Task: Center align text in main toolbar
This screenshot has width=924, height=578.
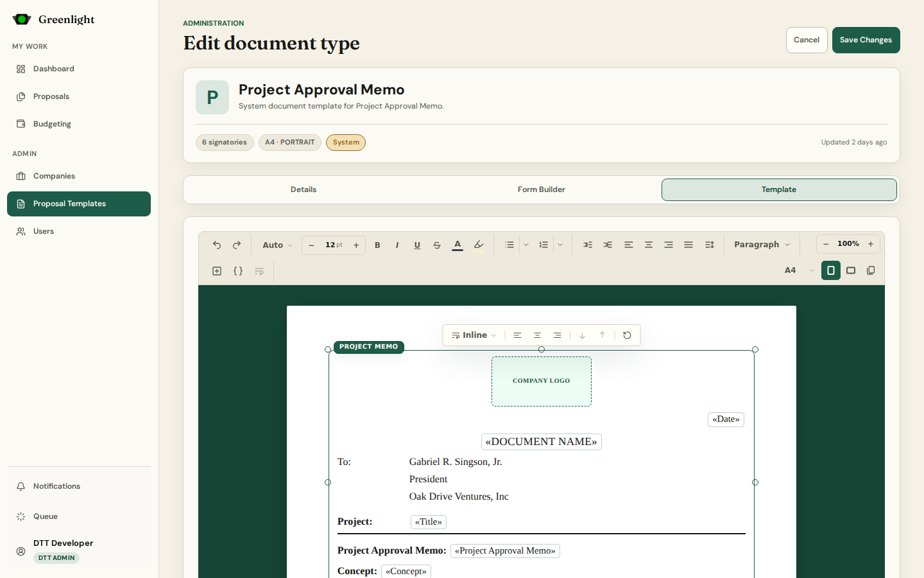Action: (649, 245)
